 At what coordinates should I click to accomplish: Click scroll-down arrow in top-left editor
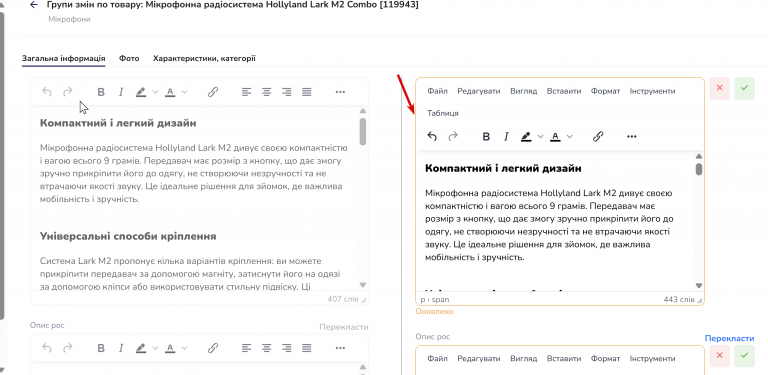pyautogui.click(x=363, y=284)
